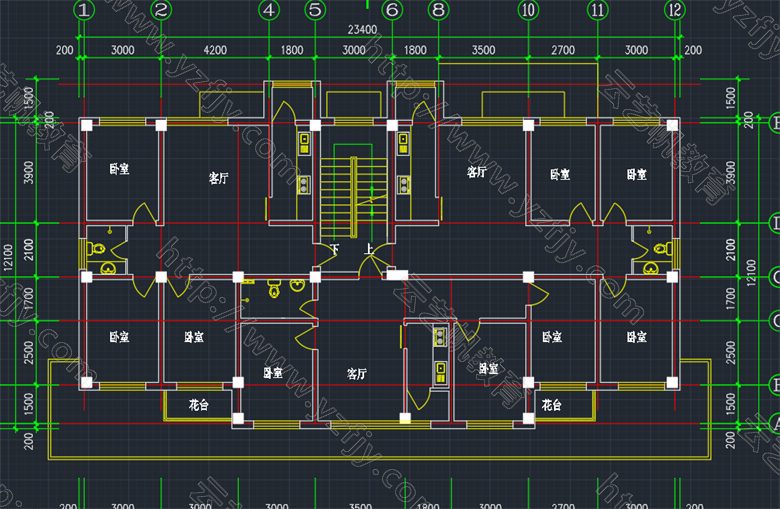Click the axis bubble numbered 12

675,10
